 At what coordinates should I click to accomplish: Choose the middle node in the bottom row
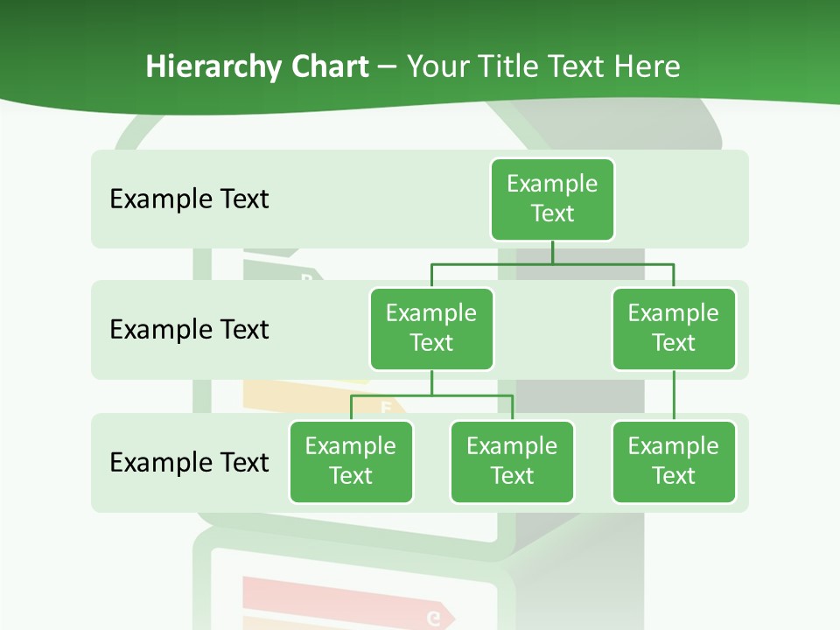tap(512, 462)
